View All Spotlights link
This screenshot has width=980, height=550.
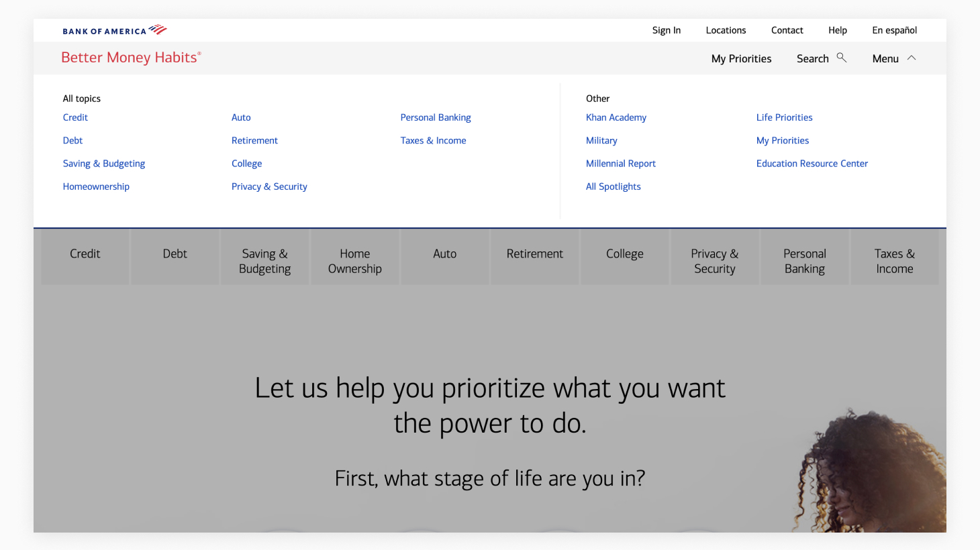point(613,186)
